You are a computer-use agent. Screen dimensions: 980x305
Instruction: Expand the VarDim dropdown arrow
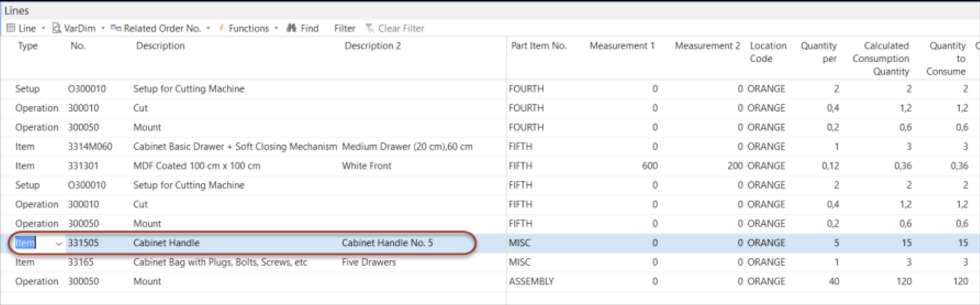click(102, 28)
